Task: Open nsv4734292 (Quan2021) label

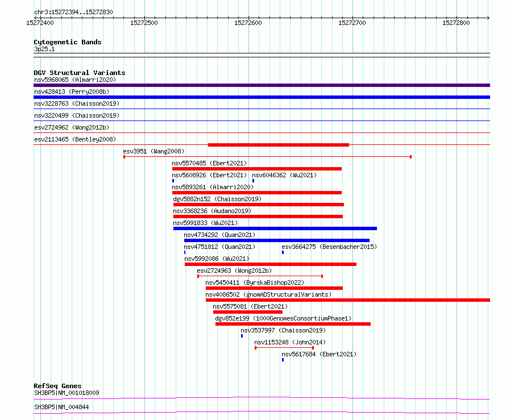Action: tap(219, 235)
